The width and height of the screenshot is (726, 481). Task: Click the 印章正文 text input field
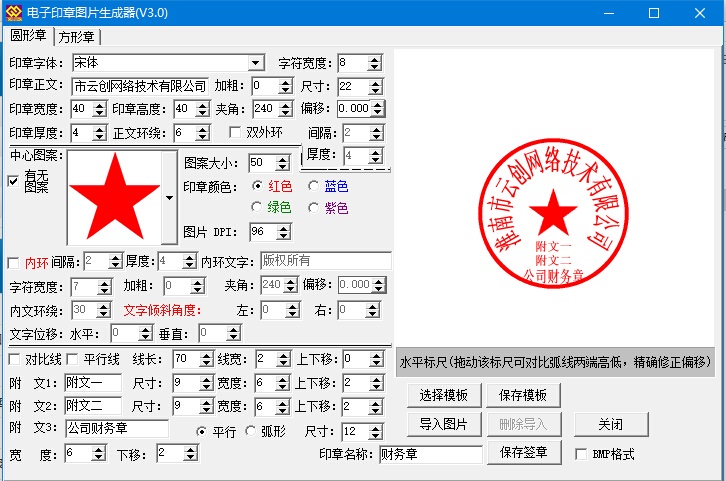(x=139, y=86)
